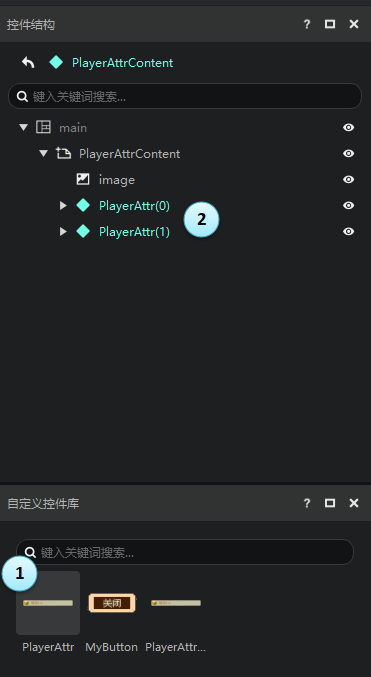Click the PlayerAttr(0) diamond icon
This screenshot has height=677, width=371.
point(83,206)
